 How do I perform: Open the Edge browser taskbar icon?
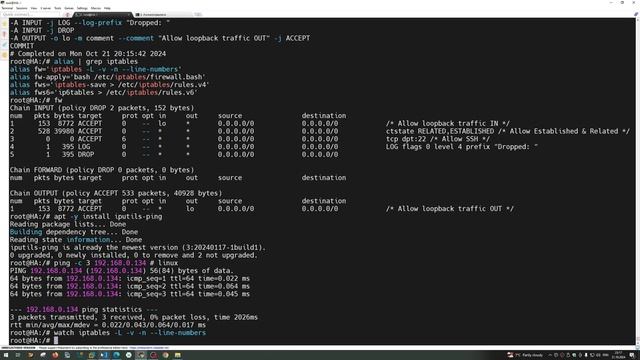tap(116, 355)
